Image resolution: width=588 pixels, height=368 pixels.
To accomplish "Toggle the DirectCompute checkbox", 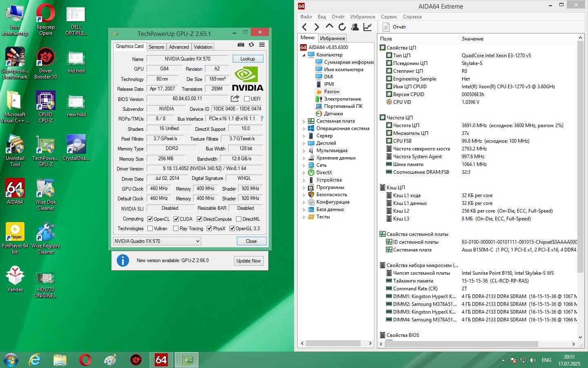I will (x=200, y=219).
